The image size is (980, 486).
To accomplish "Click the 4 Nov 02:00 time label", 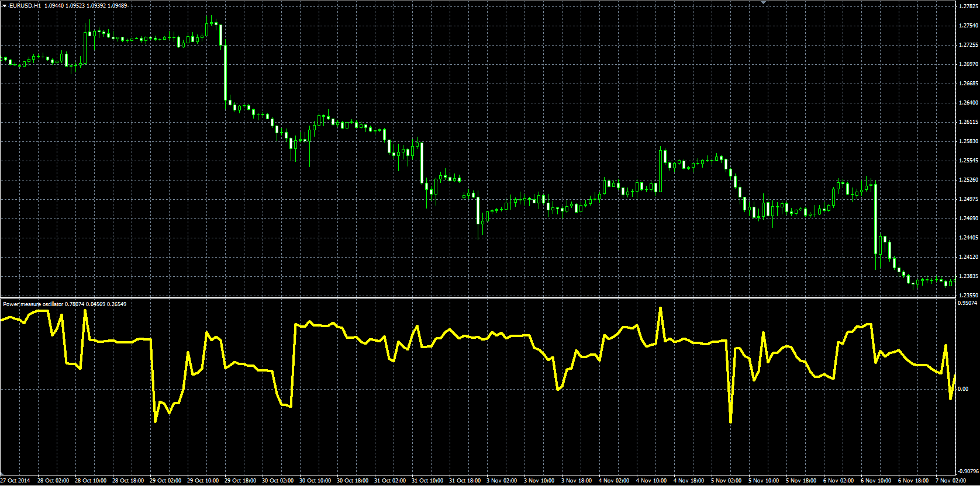I will pyautogui.click(x=614, y=481).
